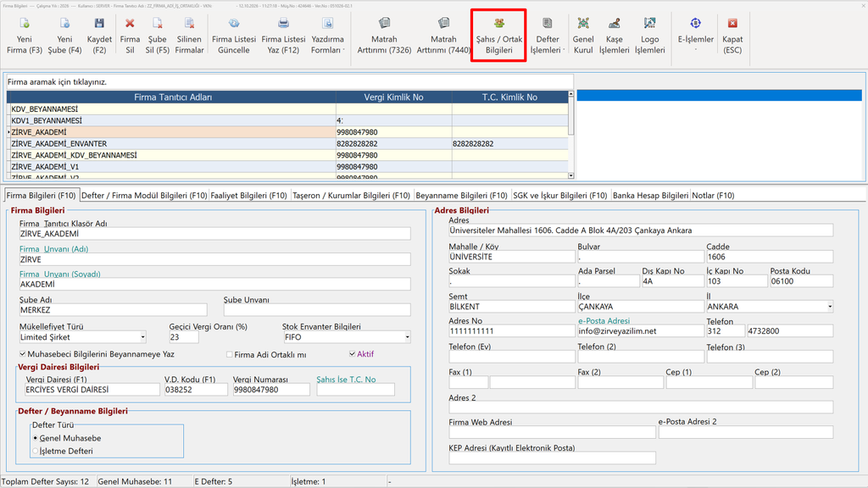Expand the Yazdırma Formları menu
Screen dimensions: 868x488
point(328,36)
